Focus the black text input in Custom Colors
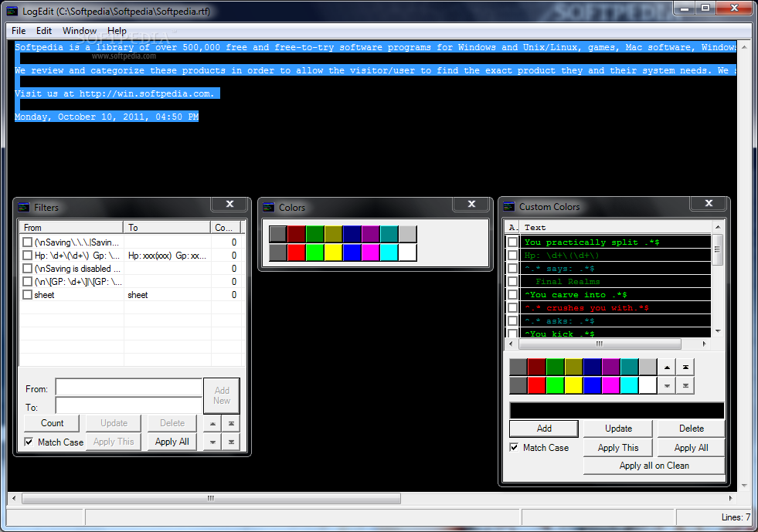 617,410
